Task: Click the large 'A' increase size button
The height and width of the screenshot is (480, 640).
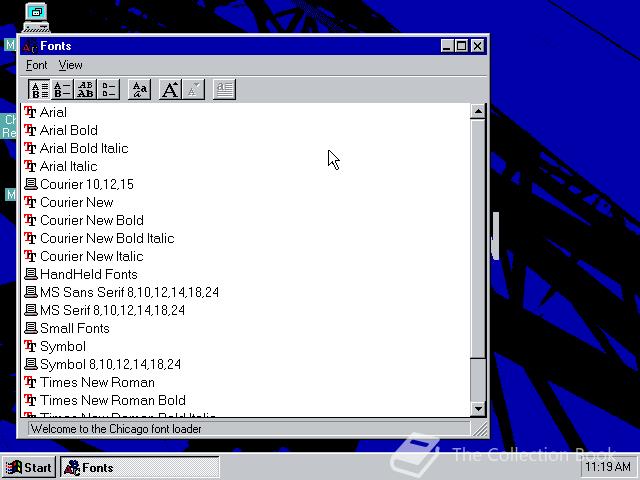Action: pos(170,89)
